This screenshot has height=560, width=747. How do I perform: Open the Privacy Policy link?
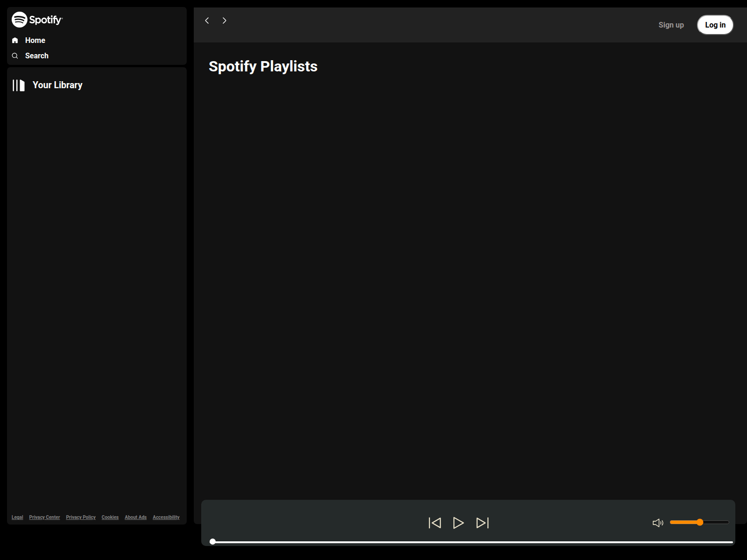click(81, 517)
